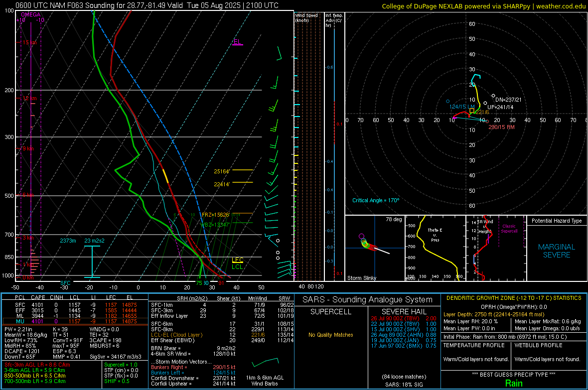Click the 850-500mb LR = 6.5 C/km line
Screen dimensions: 588x390
35,376
